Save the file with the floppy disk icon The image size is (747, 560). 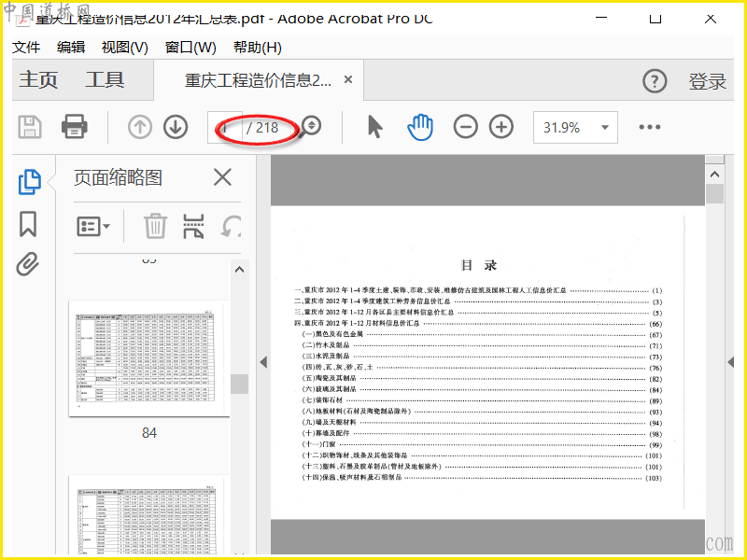(x=30, y=127)
